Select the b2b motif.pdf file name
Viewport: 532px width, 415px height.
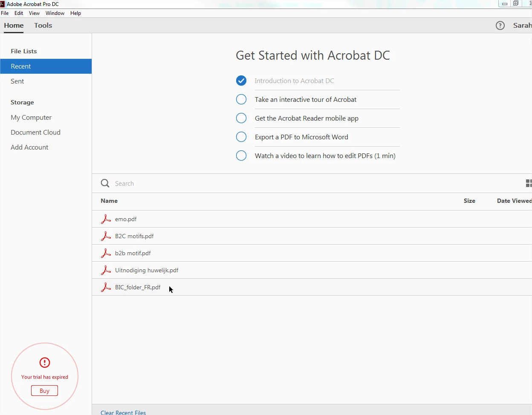(x=133, y=253)
